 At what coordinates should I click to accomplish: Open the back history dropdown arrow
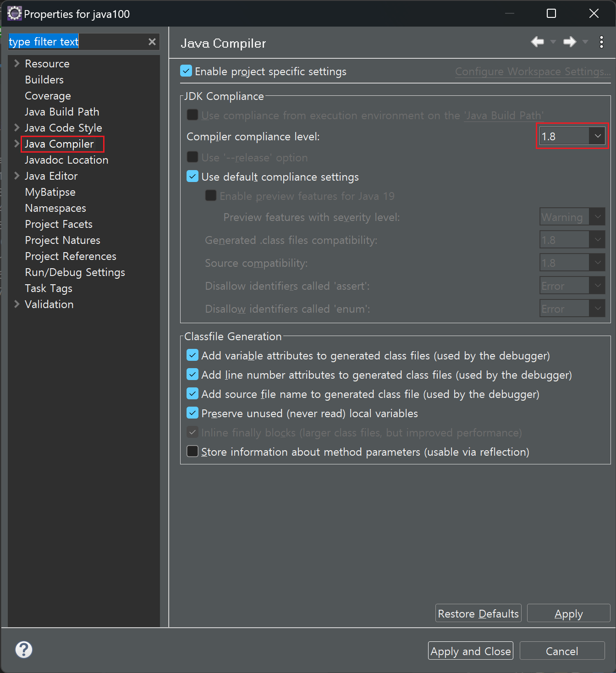pos(553,42)
